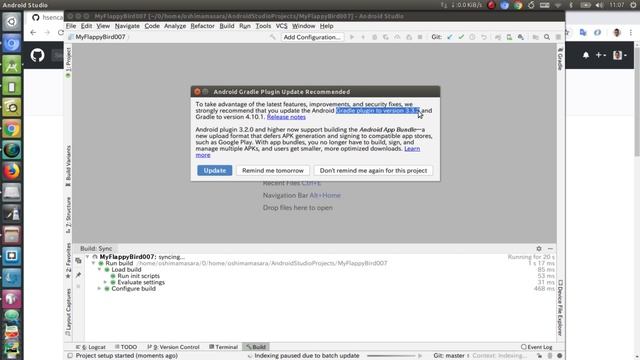Click Remind me tomorrow button
Viewport: 640px width, 360px height.
click(x=273, y=170)
